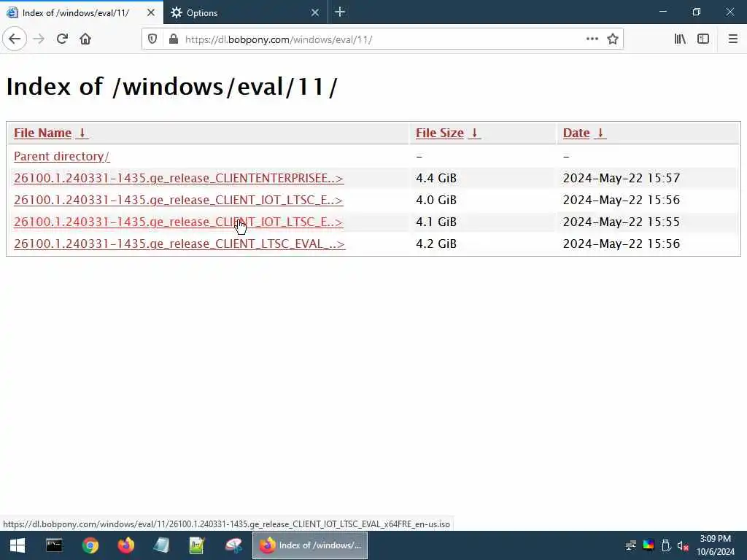
Task: Open the Notepad++ taskbar icon
Action: (197, 545)
